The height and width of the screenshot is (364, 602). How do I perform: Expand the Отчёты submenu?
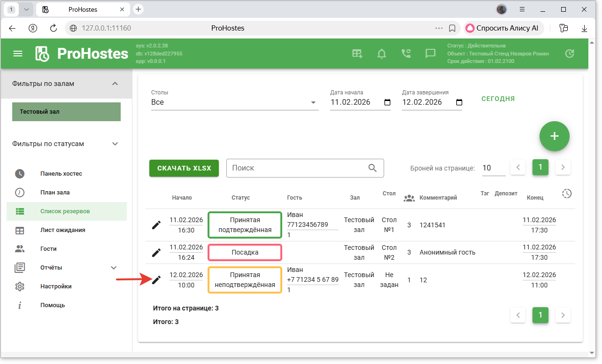click(x=113, y=268)
